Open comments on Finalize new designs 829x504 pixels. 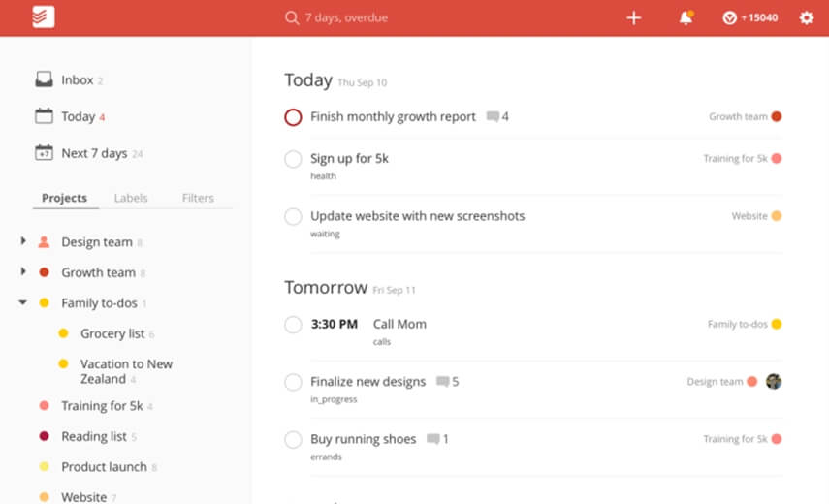pyautogui.click(x=443, y=382)
